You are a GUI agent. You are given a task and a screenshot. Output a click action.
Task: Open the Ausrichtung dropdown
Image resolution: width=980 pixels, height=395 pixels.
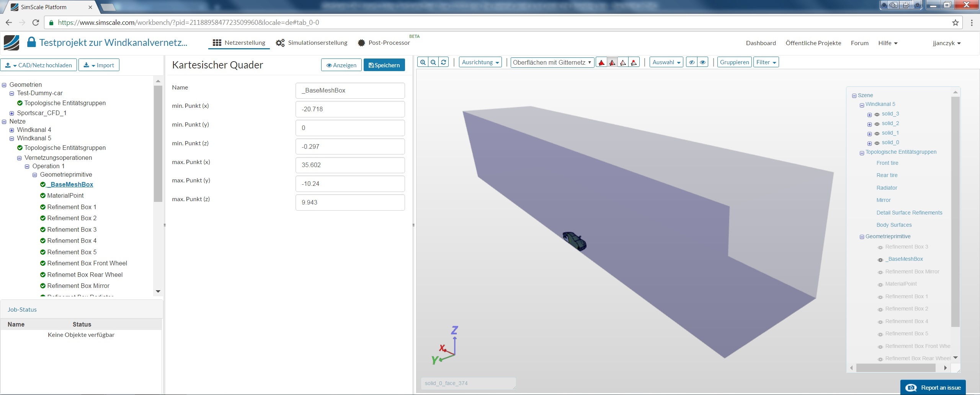[x=480, y=62]
